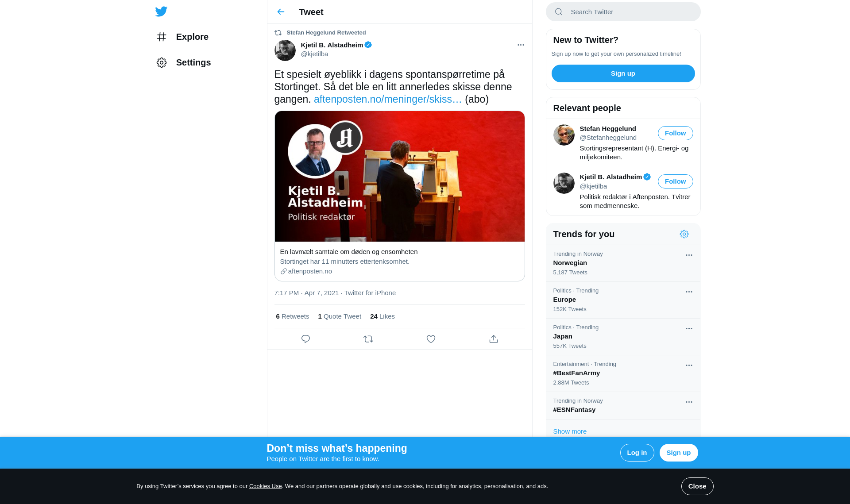Open Trends settings gear icon
Image resolution: width=850 pixels, height=504 pixels.
point(684,234)
